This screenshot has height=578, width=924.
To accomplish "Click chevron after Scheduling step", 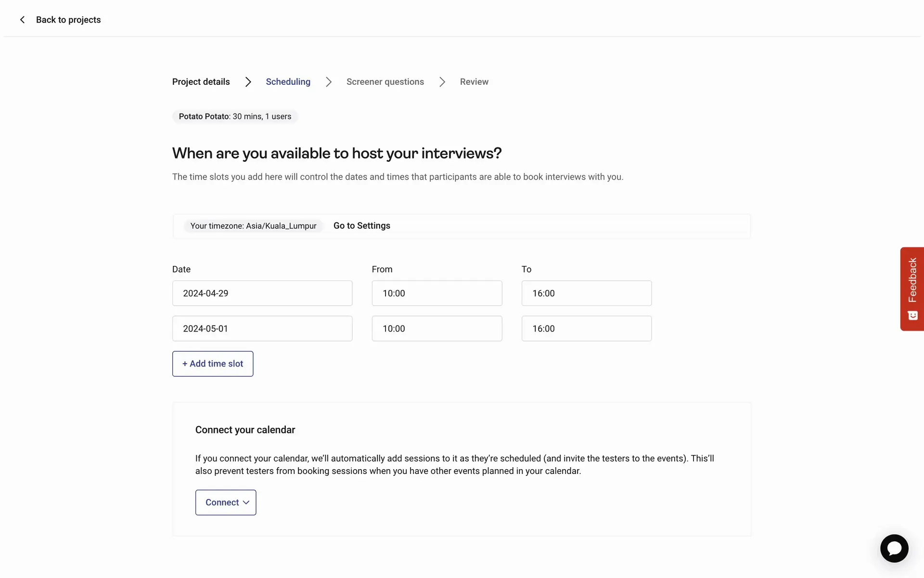I will coord(329,82).
